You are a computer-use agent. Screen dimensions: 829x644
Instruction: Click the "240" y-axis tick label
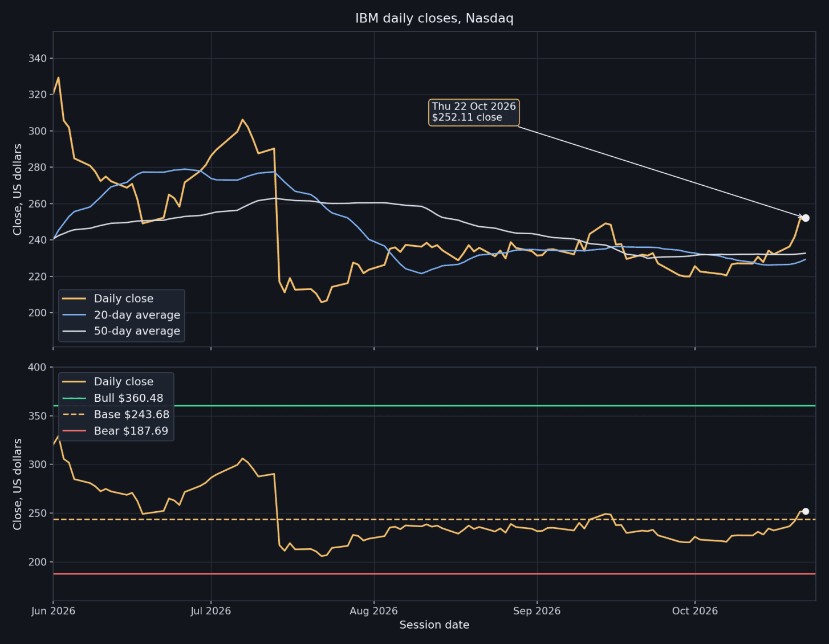37,240
